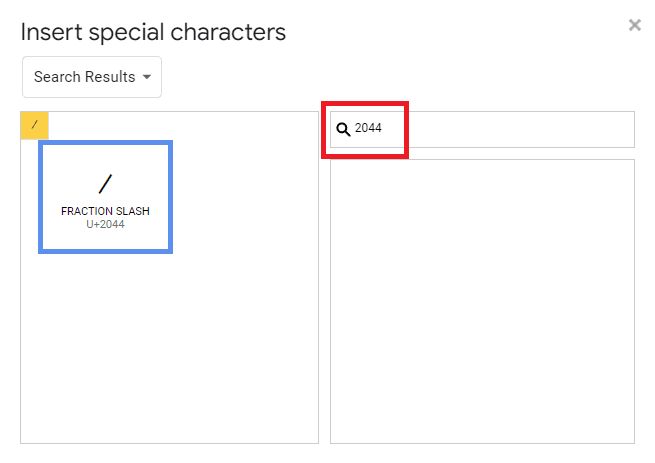This screenshot has width=655, height=463.
Task: Close the Insert special characters dialog
Action: coord(635,25)
